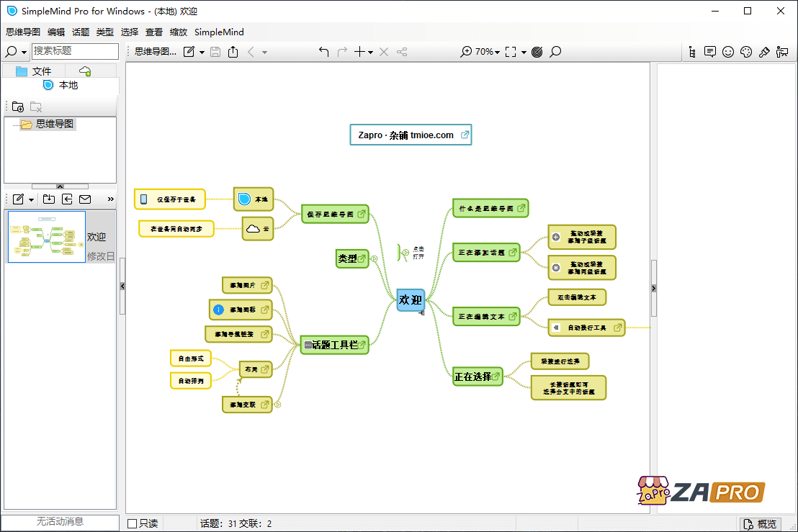Click the note comment bubble icon
798x532 pixels.
(x=710, y=52)
